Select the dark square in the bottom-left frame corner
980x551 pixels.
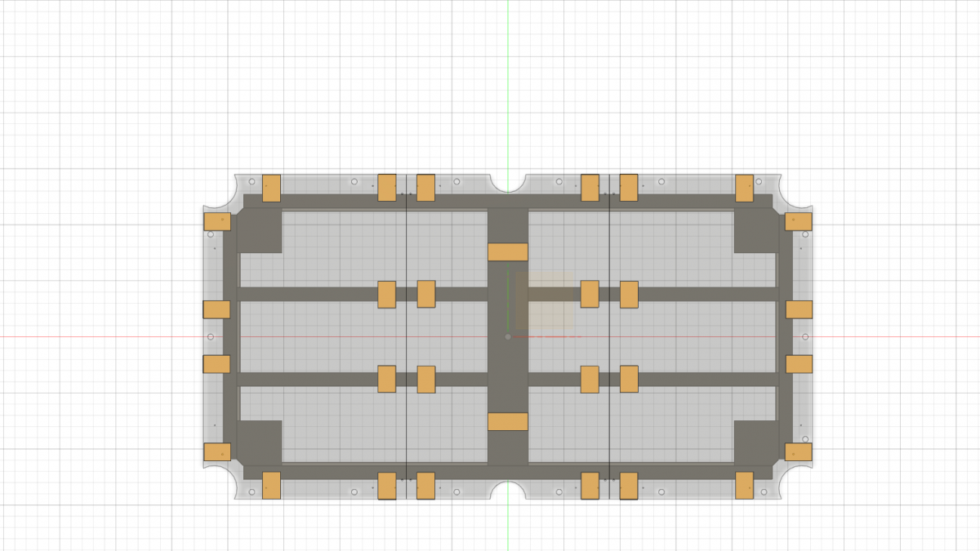pyautogui.click(x=259, y=442)
